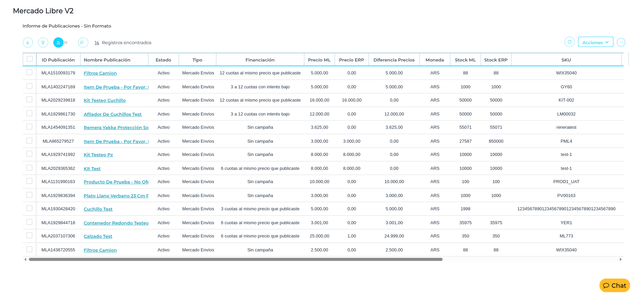
Task: Open the Cuchillo Test publication link
Action: (98, 209)
